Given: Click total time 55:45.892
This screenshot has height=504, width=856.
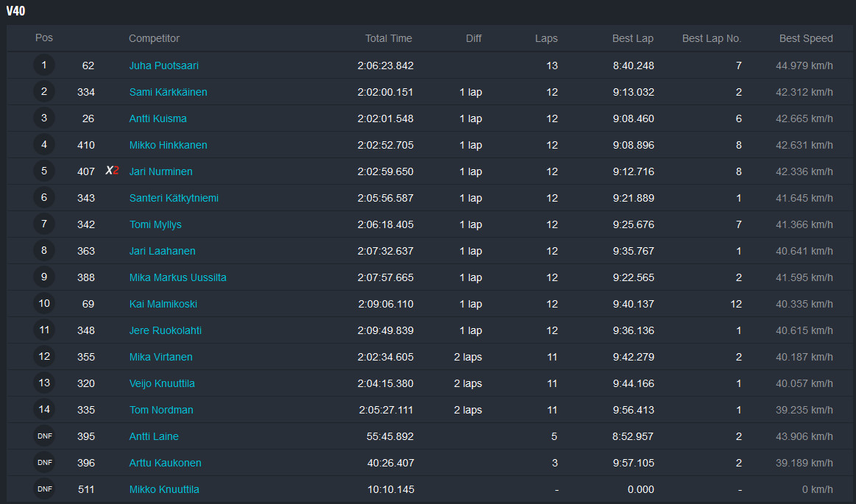Looking at the screenshot, I should (x=390, y=436).
